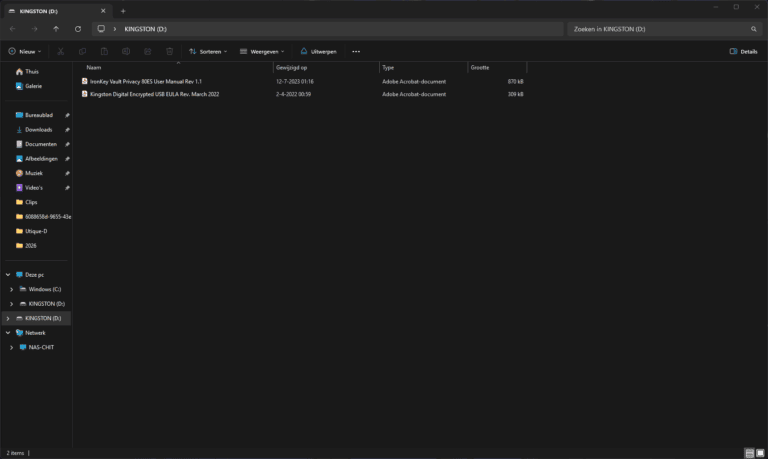Open the IronKey Vault Privacy User Manual PDF

[145, 81]
